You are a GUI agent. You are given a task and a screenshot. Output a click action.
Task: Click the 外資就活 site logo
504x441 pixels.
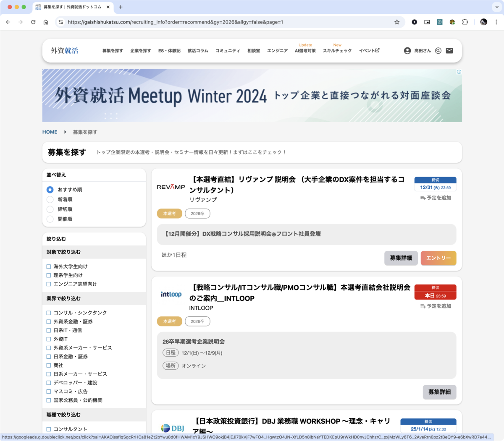(64, 50)
